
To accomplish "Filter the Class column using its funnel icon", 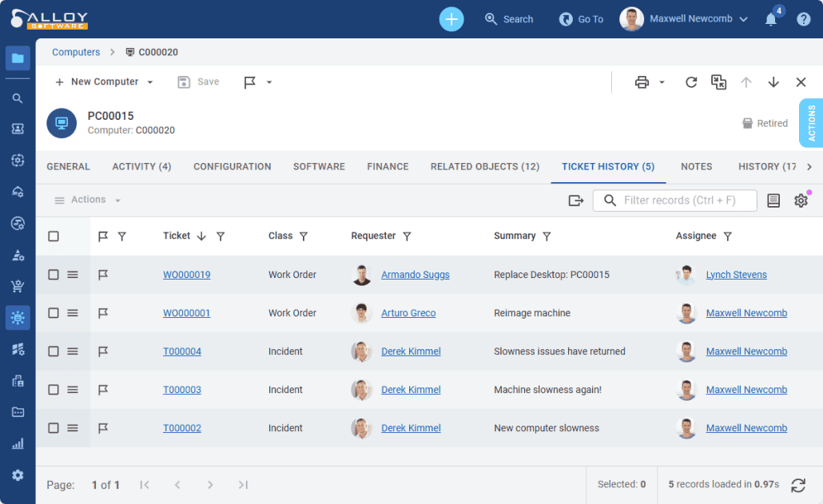I will click(302, 236).
